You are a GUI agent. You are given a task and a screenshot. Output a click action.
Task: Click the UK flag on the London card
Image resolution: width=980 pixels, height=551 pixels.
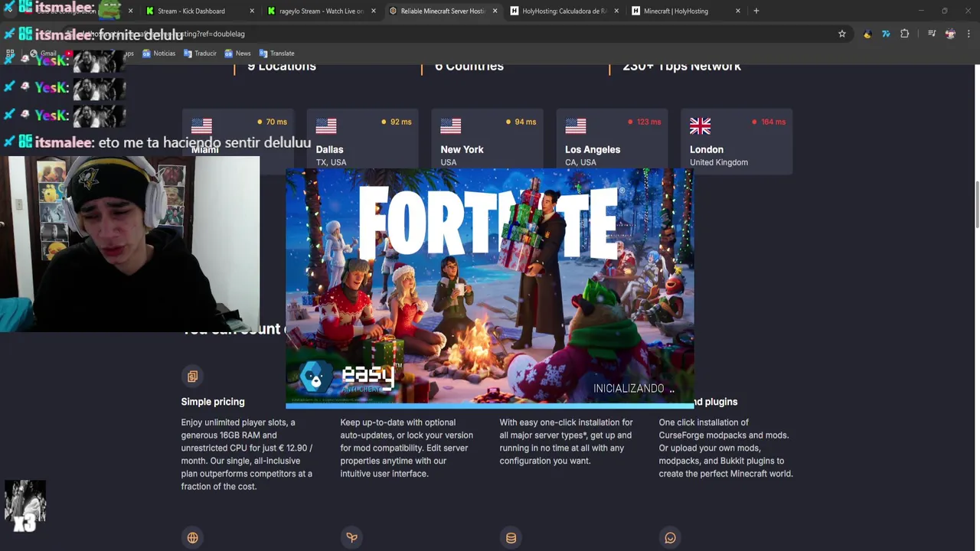701,126
